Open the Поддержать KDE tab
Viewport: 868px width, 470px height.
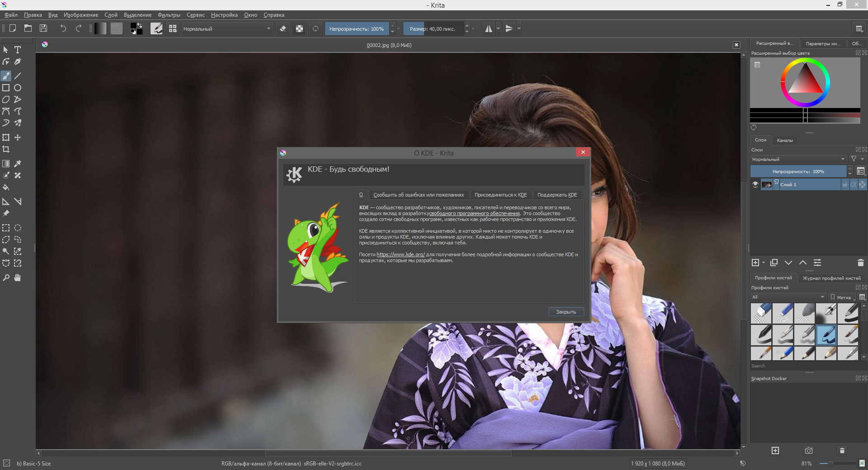pyautogui.click(x=557, y=195)
